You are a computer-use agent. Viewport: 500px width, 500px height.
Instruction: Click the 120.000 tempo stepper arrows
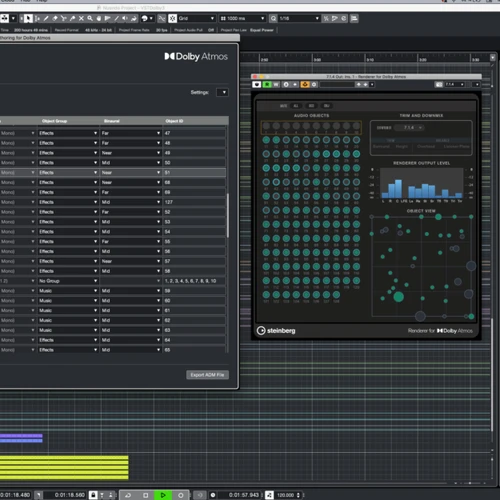point(298,495)
